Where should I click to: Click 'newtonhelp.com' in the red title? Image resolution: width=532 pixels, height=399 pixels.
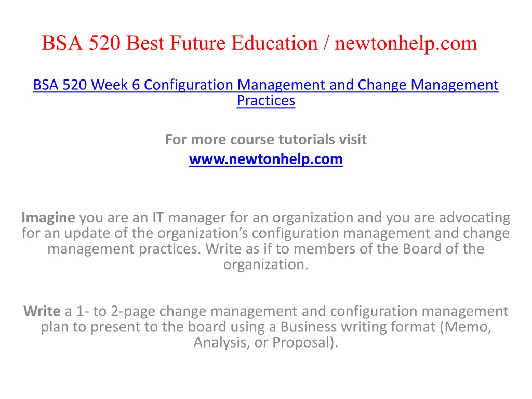406,44
